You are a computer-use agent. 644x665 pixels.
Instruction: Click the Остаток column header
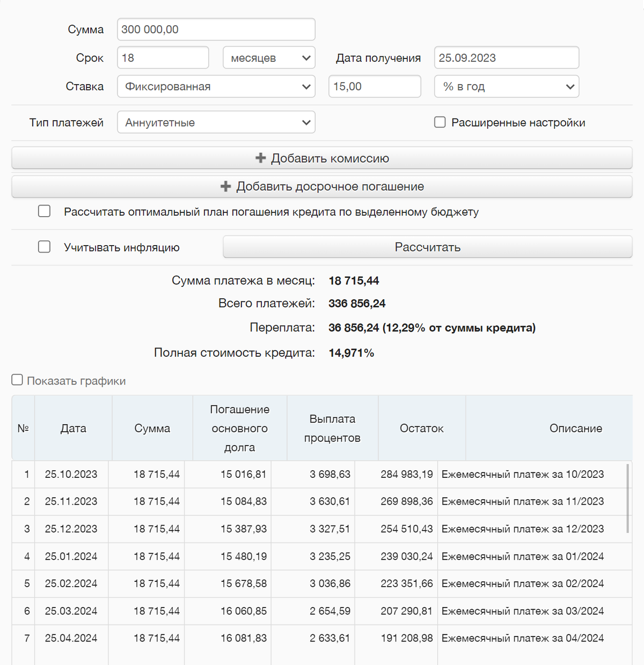(421, 428)
